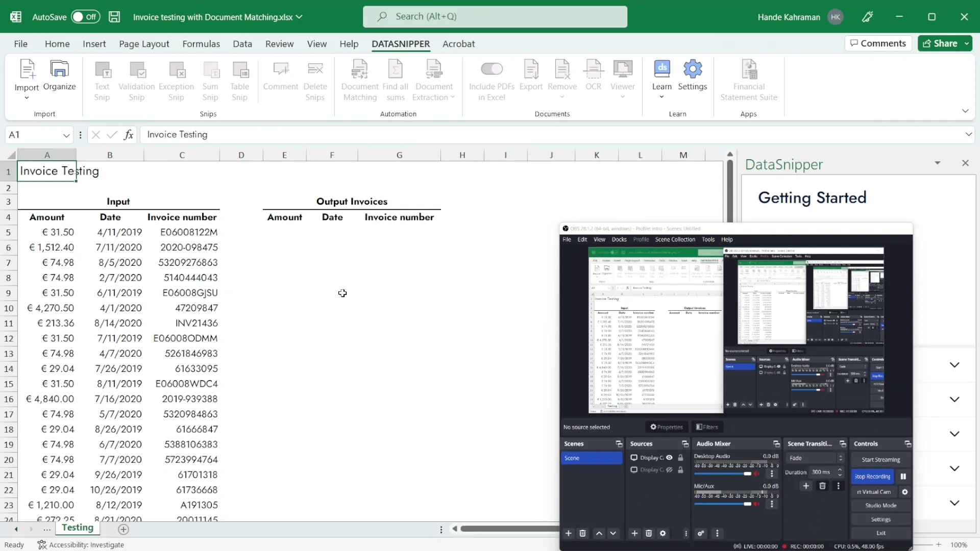Open OBS advanced audio properties gears
The image size is (980, 551).
701,533
